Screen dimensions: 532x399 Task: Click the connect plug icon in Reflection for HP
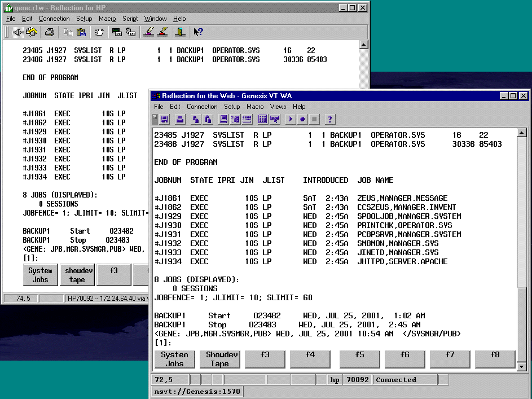(x=18, y=32)
